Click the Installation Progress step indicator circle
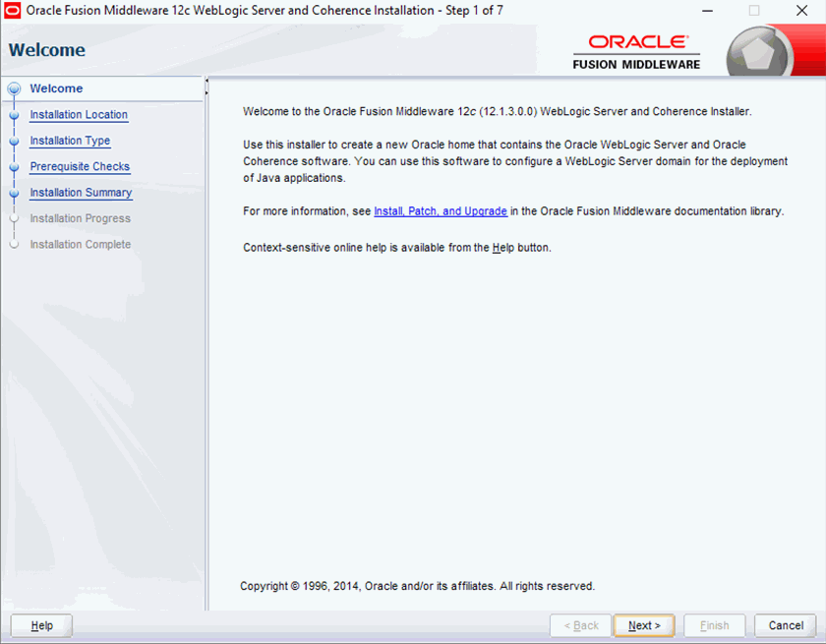This screenshot has height=644, width=826. [x=14, y=218]
